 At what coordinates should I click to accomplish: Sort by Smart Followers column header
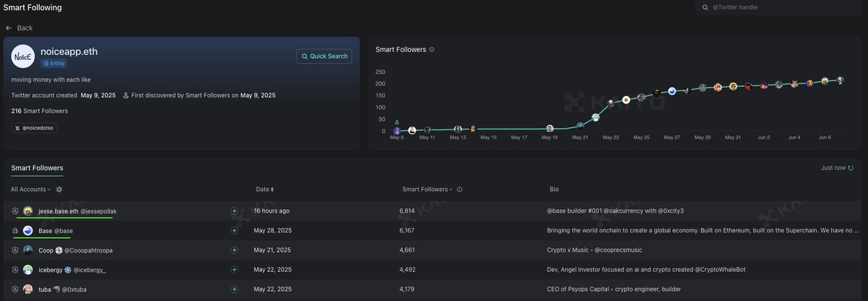[x=428, y=190]
